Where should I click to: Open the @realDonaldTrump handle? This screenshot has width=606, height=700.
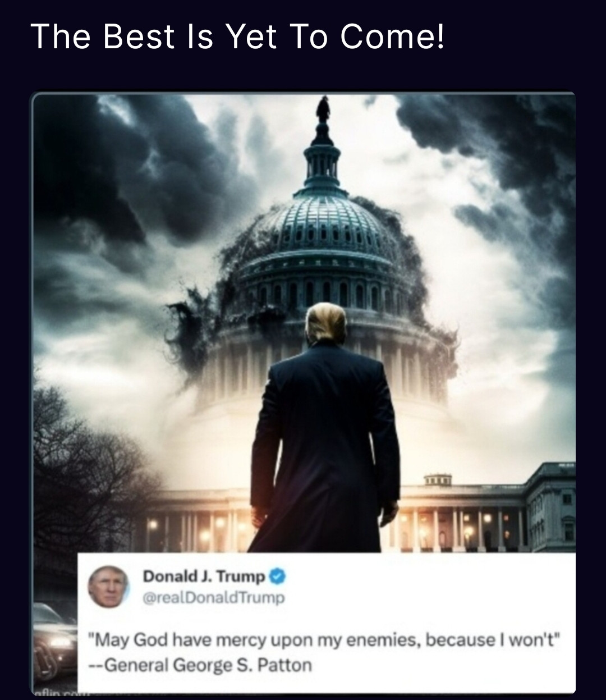click(x=214, y=598)
